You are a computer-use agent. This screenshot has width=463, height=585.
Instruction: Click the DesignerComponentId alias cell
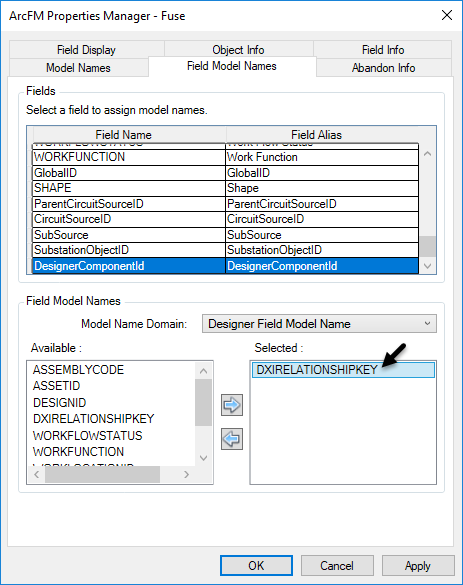tap(322, 266)
